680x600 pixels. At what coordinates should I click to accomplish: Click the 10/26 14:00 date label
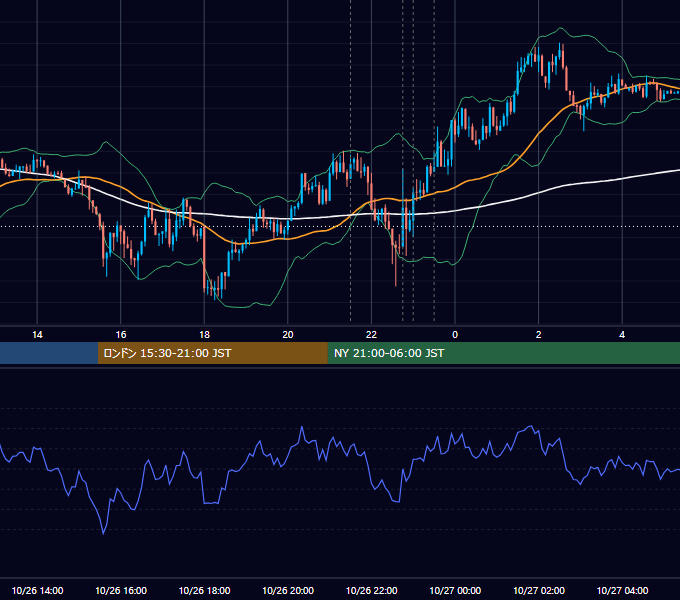point(37,590)
